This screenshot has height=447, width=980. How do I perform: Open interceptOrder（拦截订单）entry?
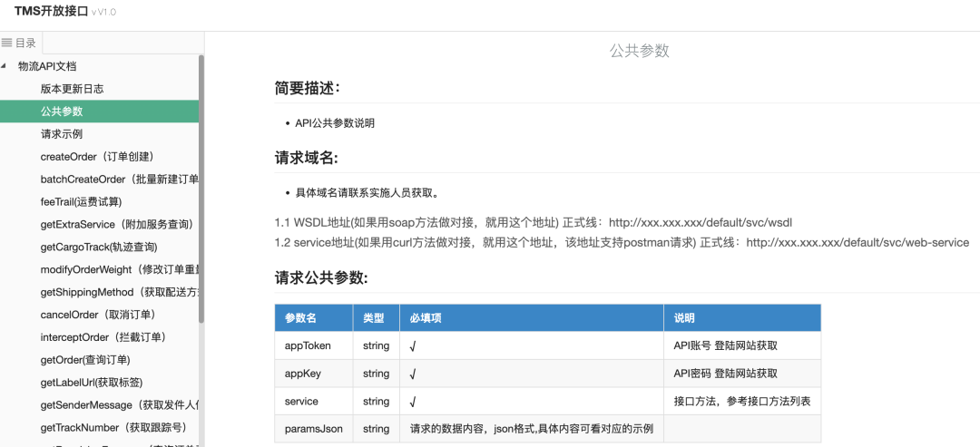(103, 337)
